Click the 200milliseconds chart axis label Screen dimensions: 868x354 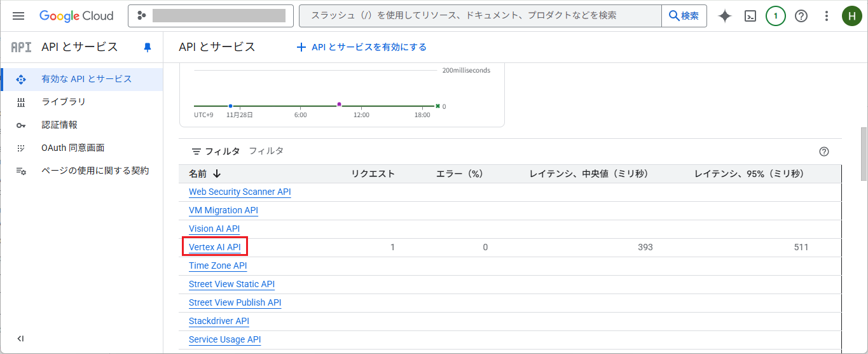coord(466,70)
